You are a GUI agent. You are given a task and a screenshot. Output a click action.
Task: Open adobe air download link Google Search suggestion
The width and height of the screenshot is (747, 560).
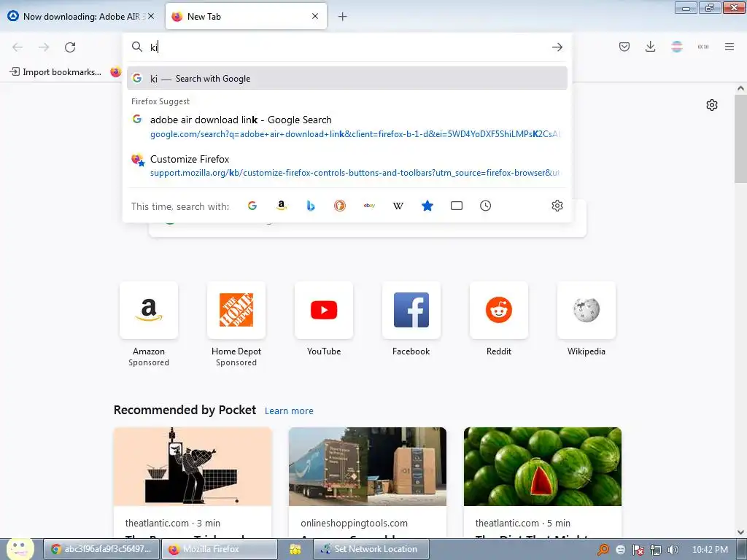tap(347, 127)
